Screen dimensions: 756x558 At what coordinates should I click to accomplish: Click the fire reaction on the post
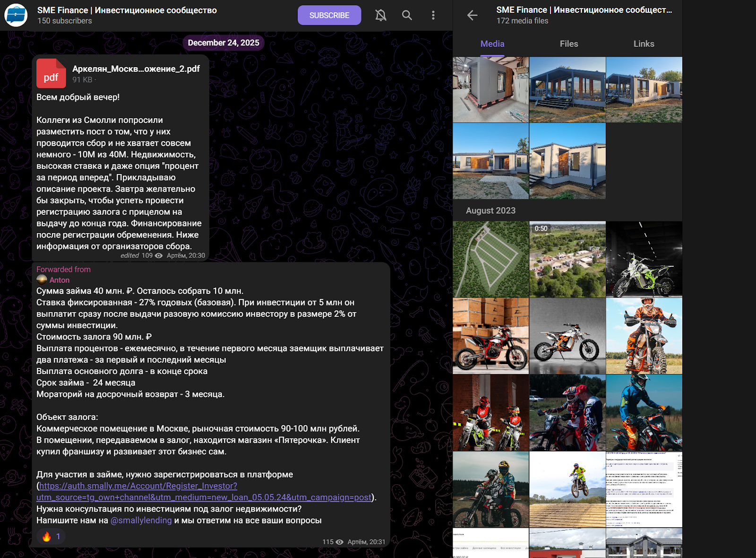51,536
